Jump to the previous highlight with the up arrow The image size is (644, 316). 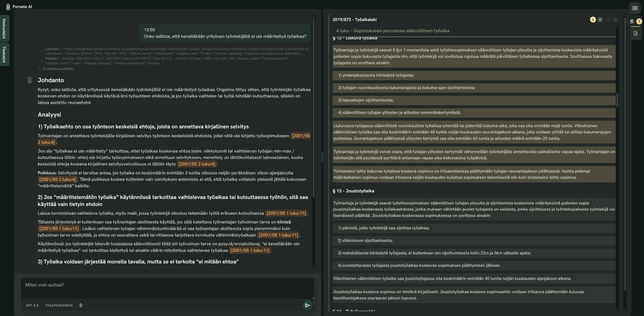pyautogui.click(x=608, y=19)
